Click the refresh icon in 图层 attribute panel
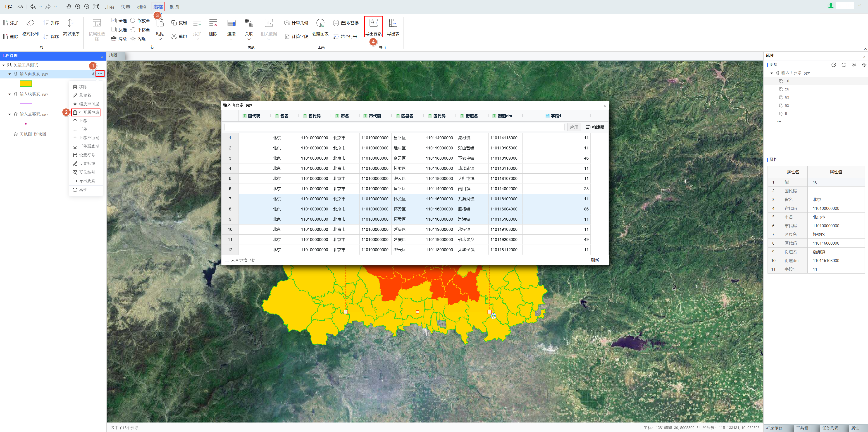 [844, 65]
